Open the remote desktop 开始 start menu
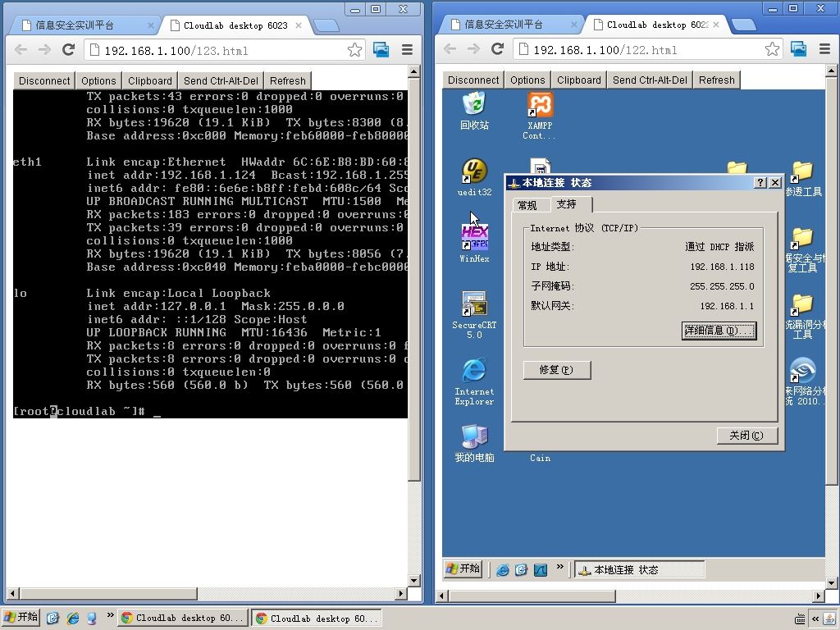The height and width of the screenshot is (630, 840). pos(463,568)
